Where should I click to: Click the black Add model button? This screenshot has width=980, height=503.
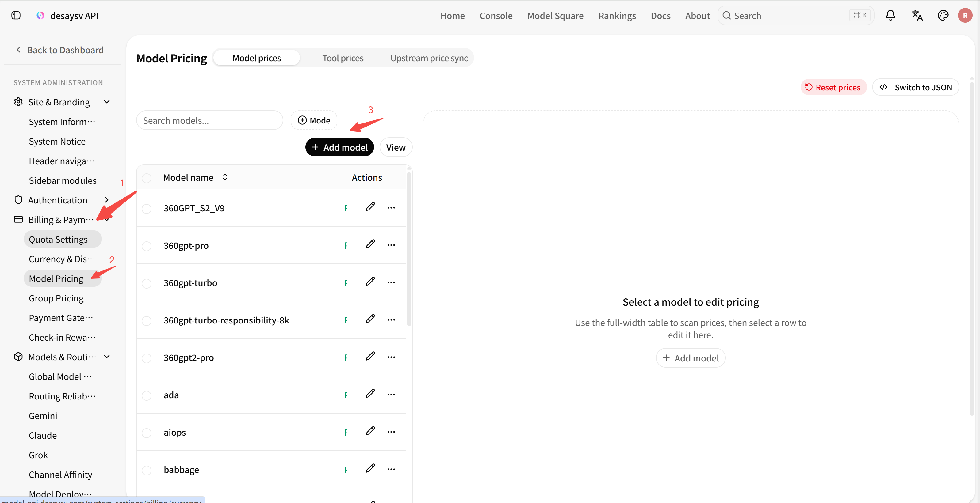coord(339,148)
